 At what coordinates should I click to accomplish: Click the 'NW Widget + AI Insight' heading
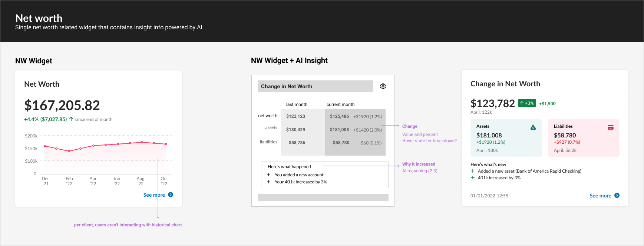(289, 60)
